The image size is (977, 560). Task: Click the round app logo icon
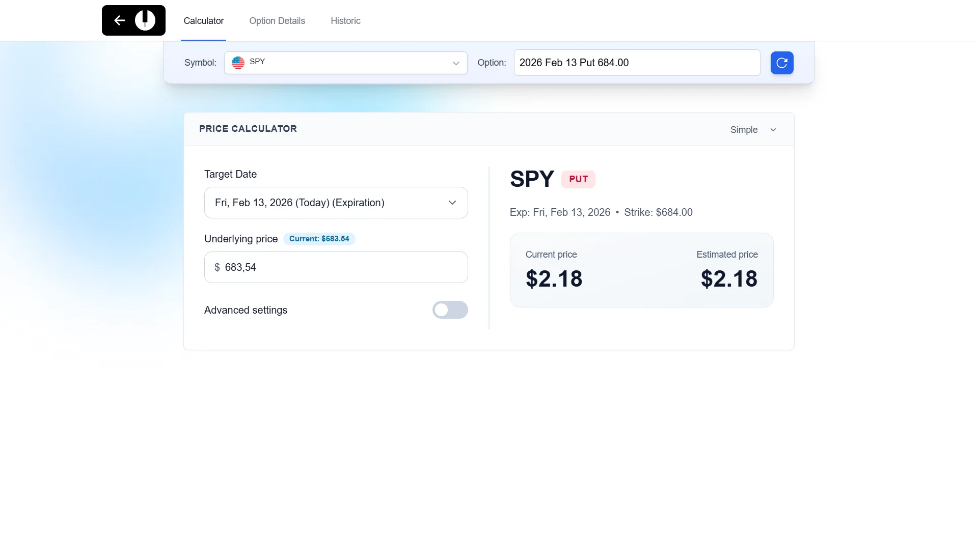145,20
